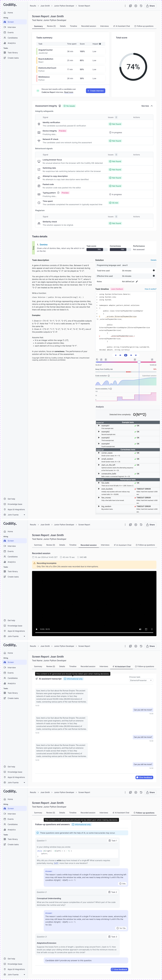The height and width of the screenshot is (980, 162).
Task: Expand the example1 test row
Action: (99, 426)
